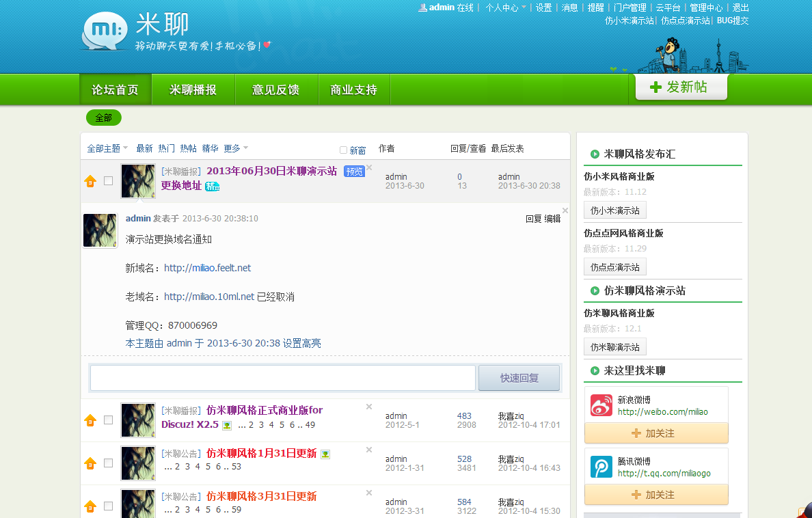Screen dimensions: 812x518
Task: Focus the quick reply text field
Action: [x=283, y=378]
